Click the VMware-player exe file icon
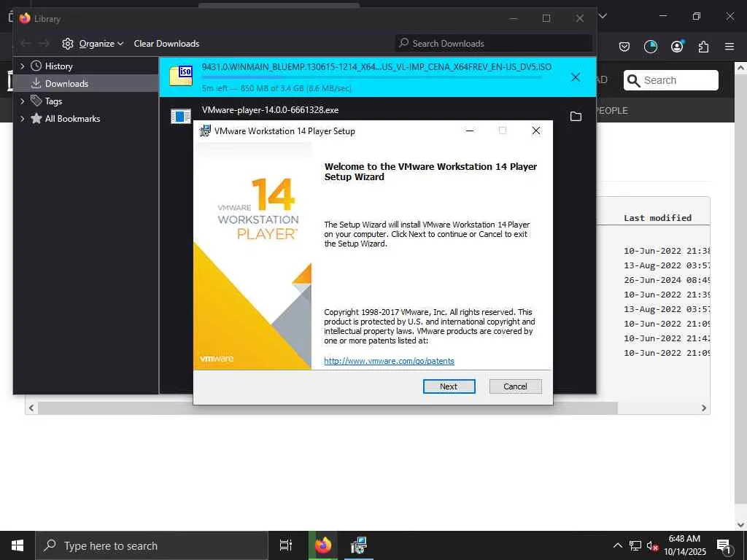 181,116
